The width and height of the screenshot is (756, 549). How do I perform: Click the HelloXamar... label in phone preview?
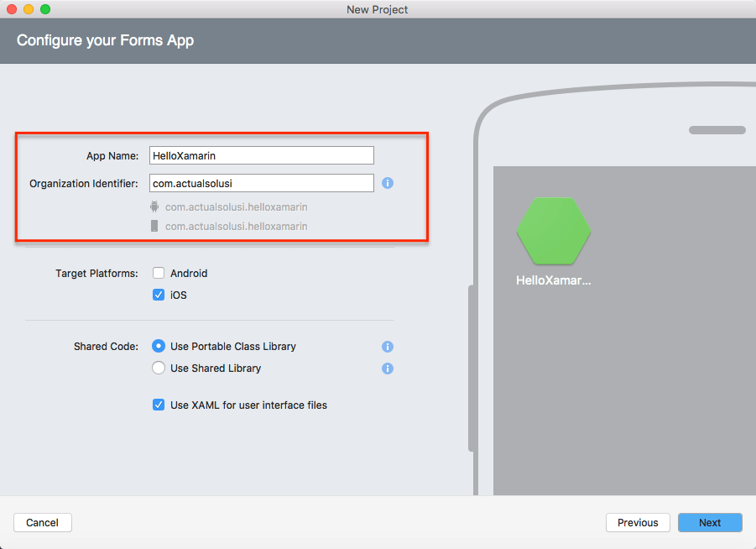(553, 281)
